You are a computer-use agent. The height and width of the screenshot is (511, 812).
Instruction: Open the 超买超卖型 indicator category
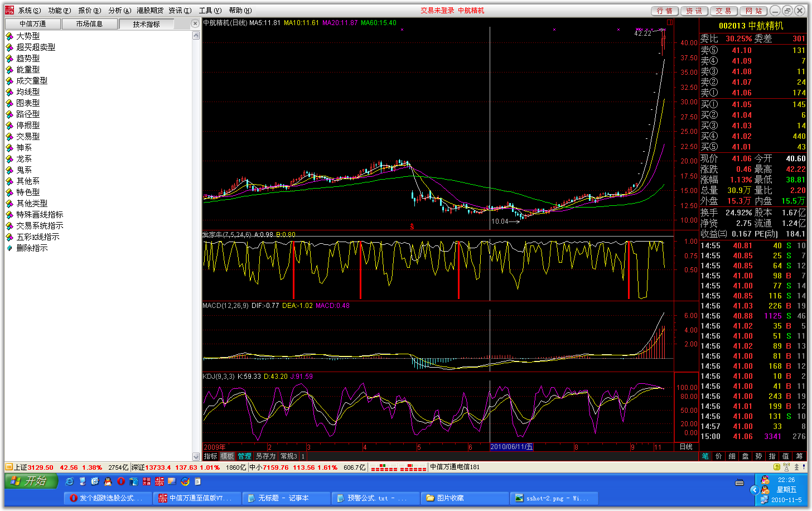tap(36, 47)
